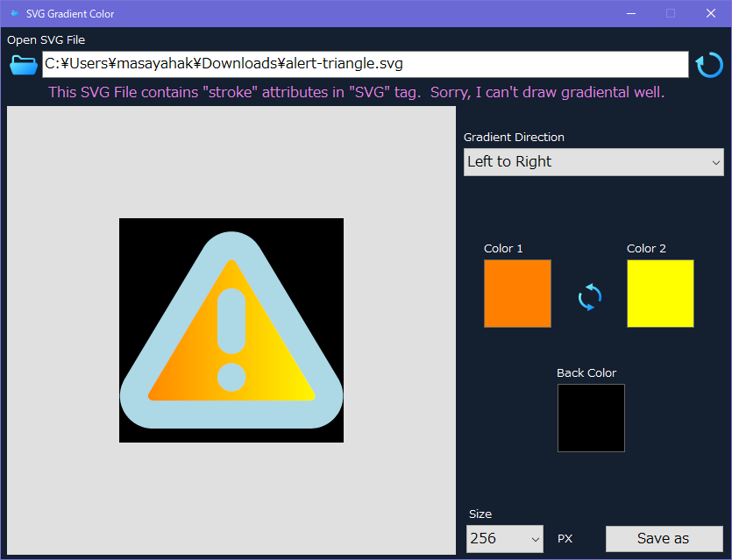Click the alert triangle preview image

(x=231, y=330)
